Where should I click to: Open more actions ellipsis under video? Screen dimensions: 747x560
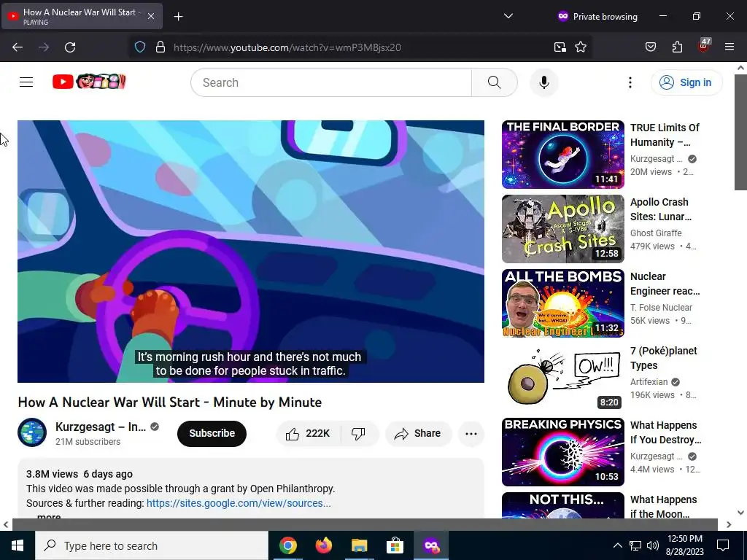click(x=471, y=433)
